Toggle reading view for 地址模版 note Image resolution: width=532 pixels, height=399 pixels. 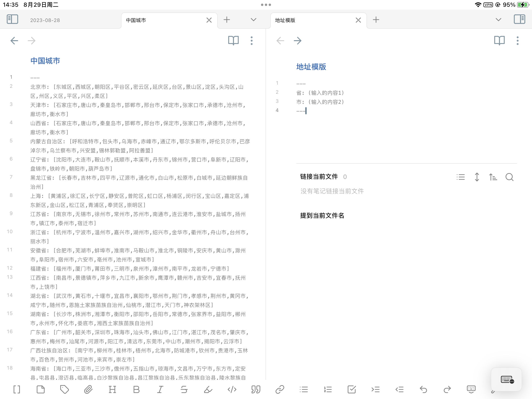(x=499, y=41)
